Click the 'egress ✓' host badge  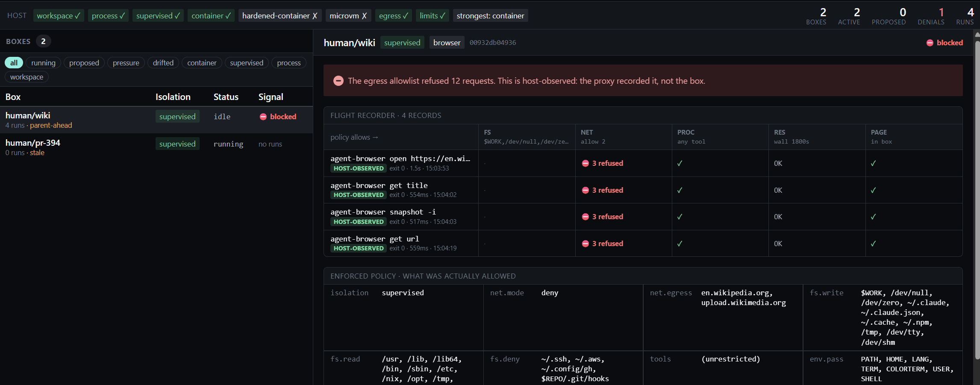coord(394,16)
